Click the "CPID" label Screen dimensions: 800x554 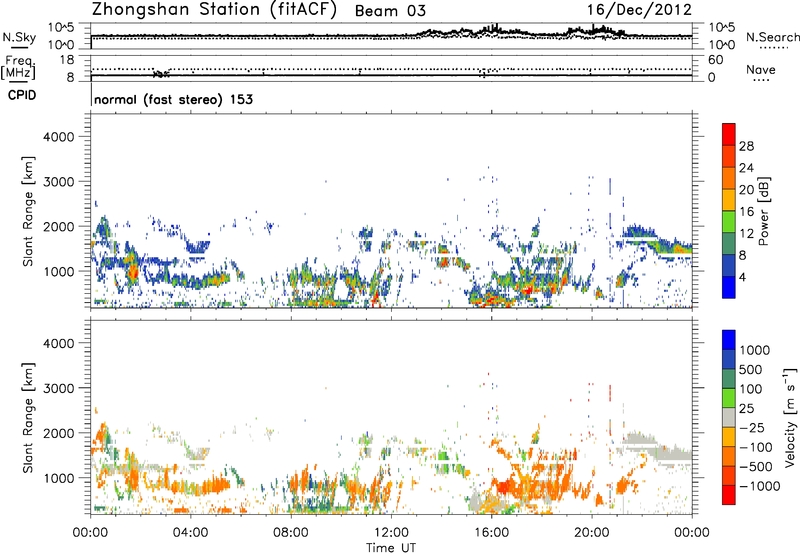pyautogui.click(x=22, y=95)
